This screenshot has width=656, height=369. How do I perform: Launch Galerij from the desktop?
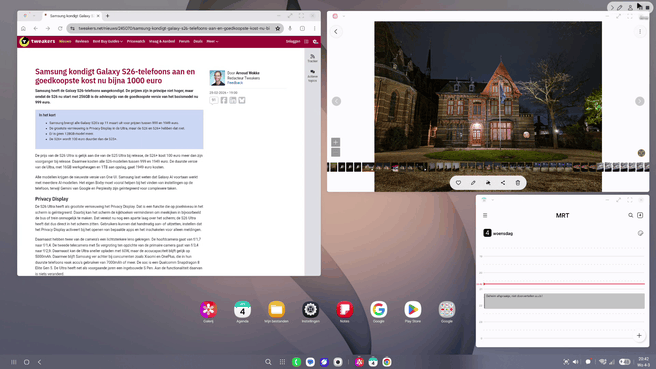click(208, 312)
